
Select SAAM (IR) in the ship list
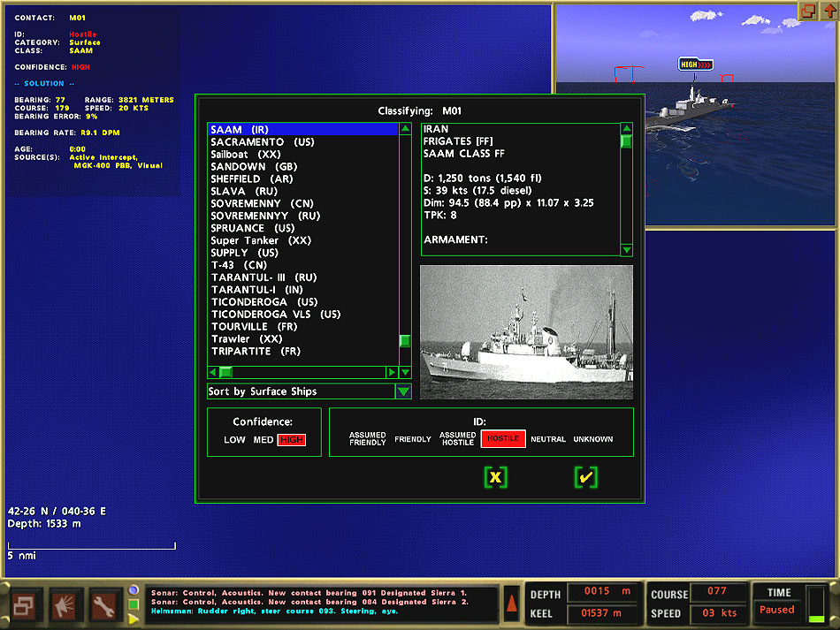[x=302, y=130]
